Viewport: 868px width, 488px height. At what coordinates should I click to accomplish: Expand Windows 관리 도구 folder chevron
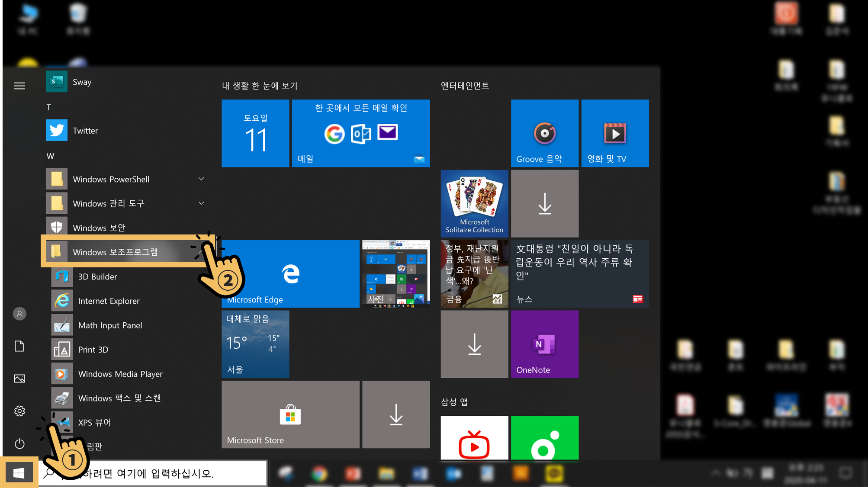(x=201, y=203)
